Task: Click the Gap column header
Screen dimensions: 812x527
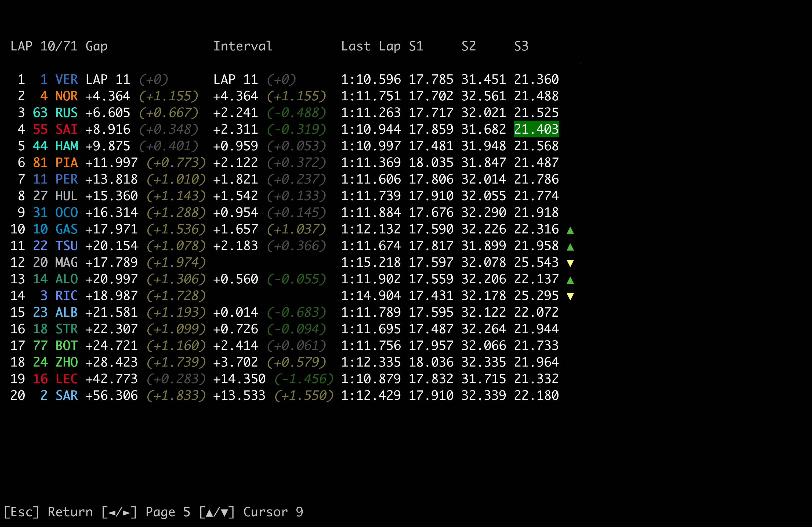Action: click(97, 46)
